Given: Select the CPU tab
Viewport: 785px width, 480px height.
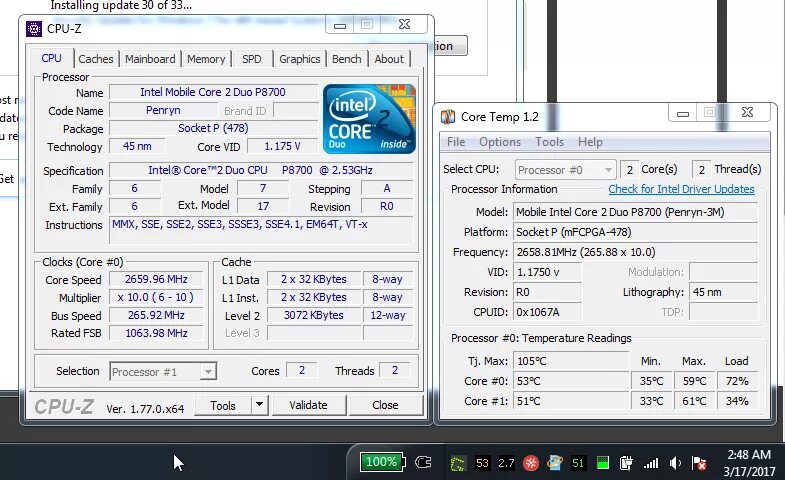Looking at the screenshot, I should (52, 58).
